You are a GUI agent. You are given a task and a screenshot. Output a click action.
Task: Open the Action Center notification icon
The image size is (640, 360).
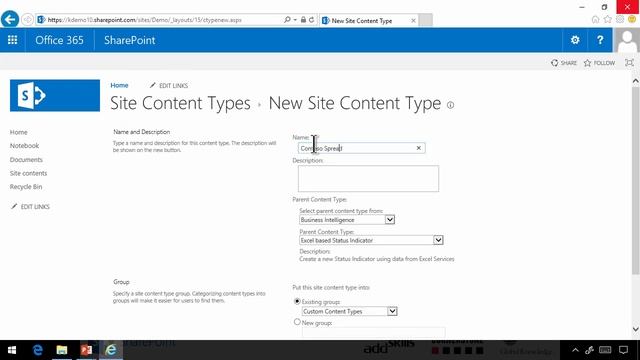[623, 350]
